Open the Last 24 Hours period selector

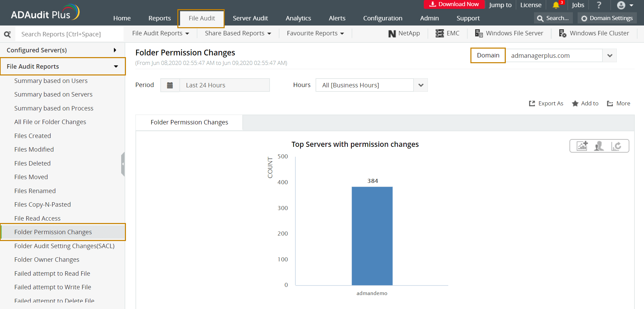click(225, 85)
